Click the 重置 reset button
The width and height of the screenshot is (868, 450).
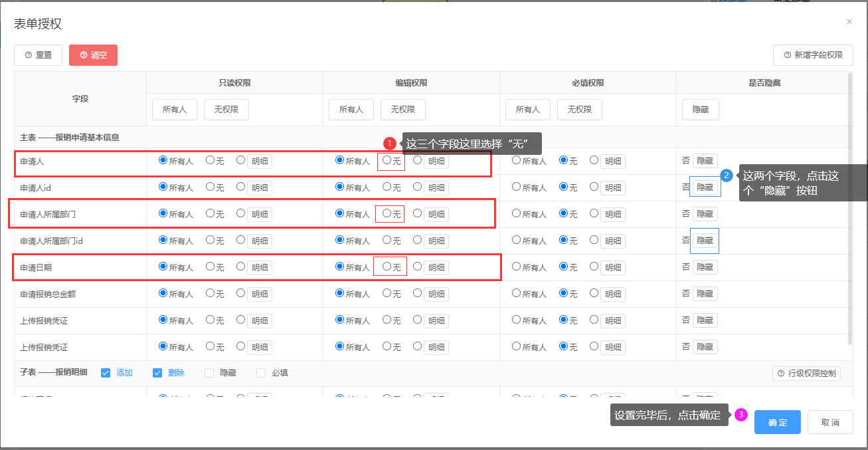click(x=38, y=55)
